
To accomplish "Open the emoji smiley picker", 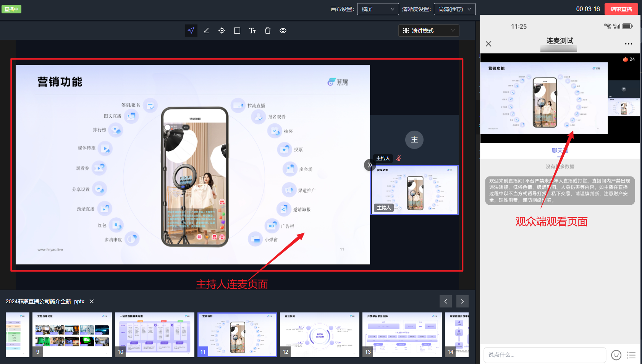I will [616, 355].
